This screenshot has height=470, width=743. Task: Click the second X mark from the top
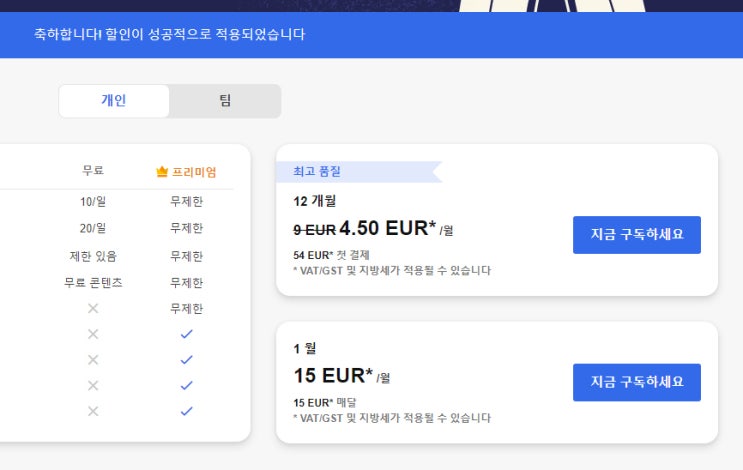(93, 334)
